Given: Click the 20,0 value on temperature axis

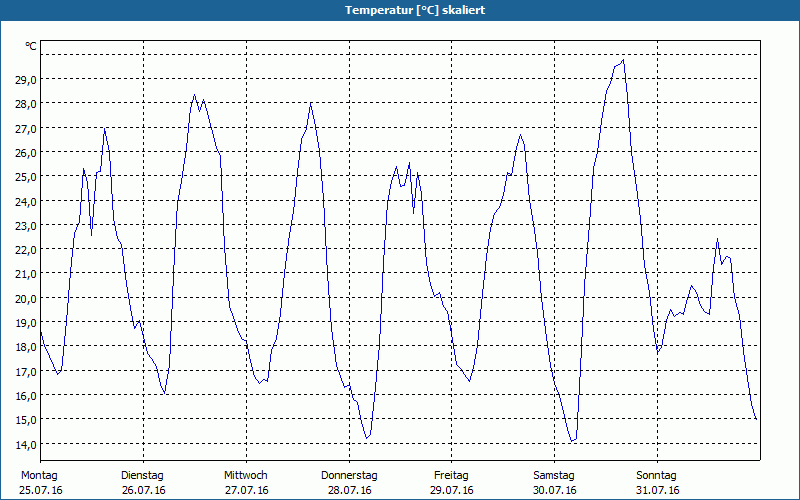Looking at the screenshot, I should [26, 298].
